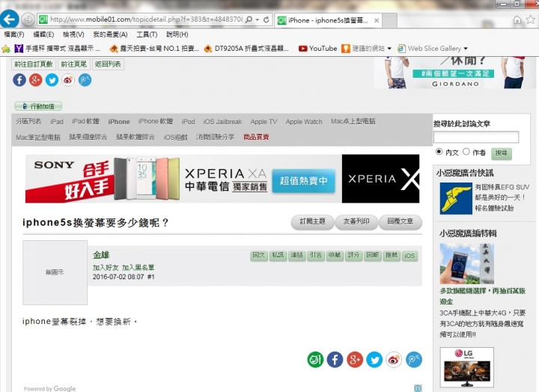Click the 行動加值 button
The width and height of the screenshot is (539, 392).
point(38,106)
